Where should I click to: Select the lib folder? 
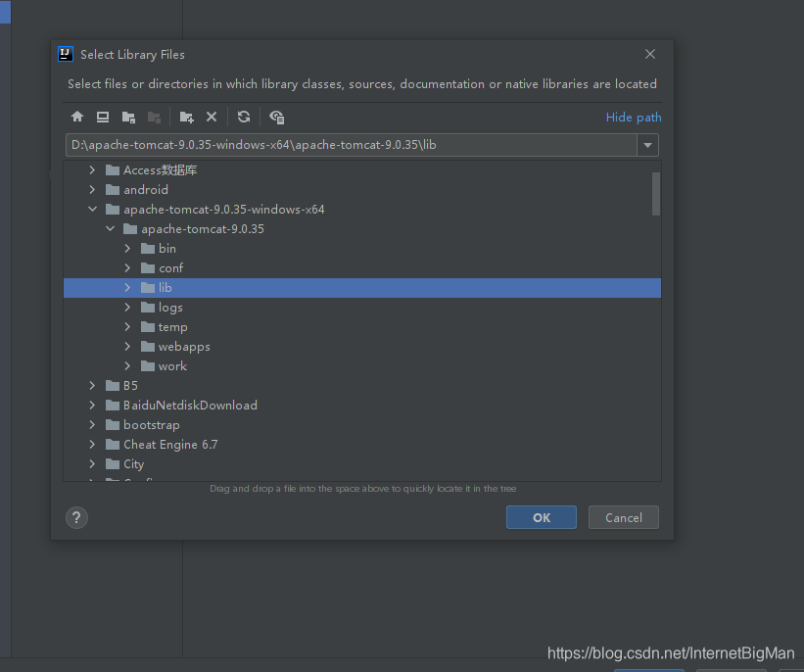[x=362, y=287]
